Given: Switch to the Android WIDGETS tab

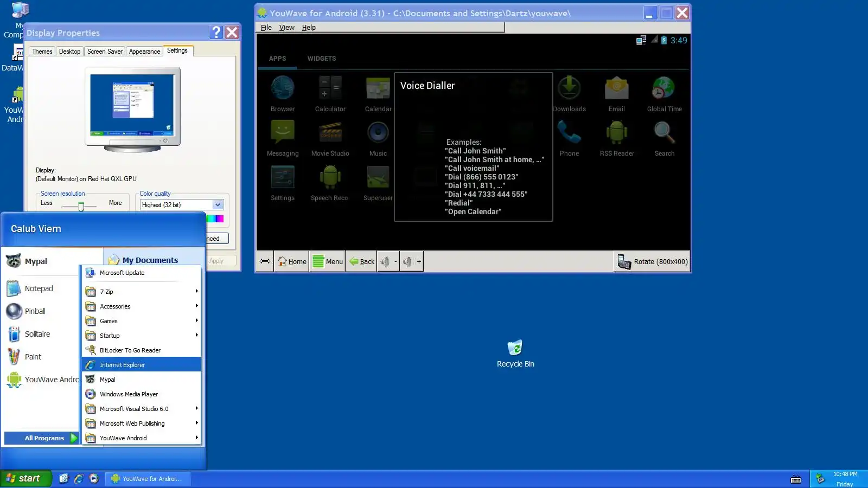Looking at the screenshot, I should tap(322, 59).
